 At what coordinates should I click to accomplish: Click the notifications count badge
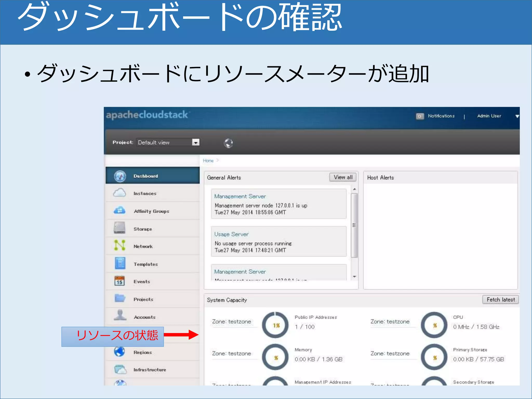point(420,116)
